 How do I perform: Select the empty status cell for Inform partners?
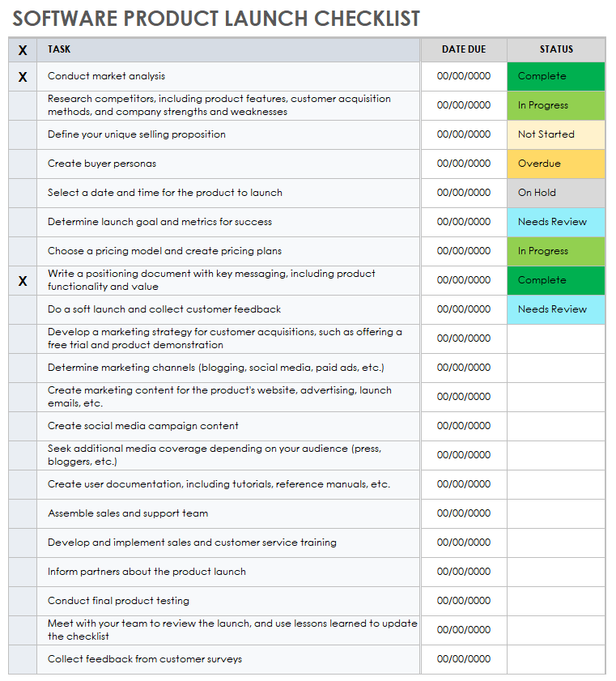555,572
